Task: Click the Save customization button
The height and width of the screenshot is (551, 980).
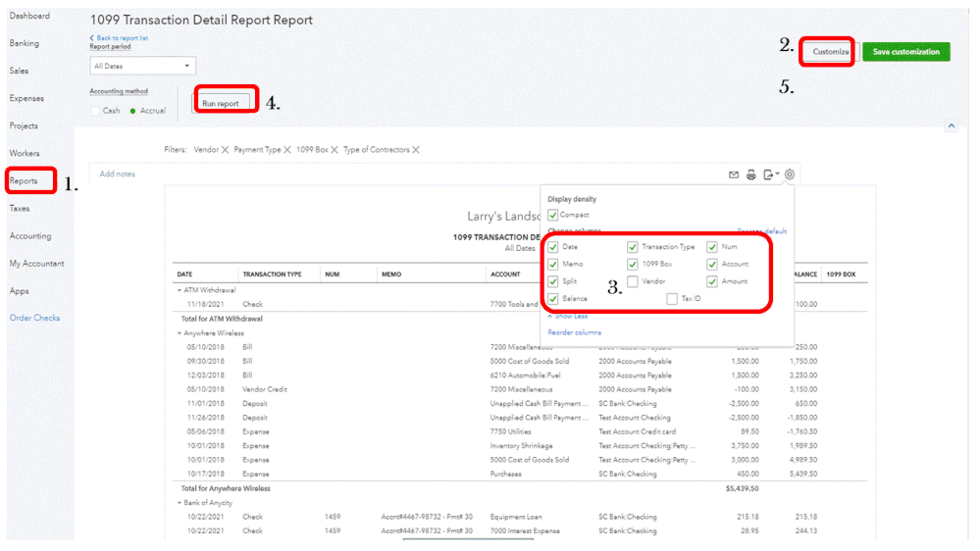Action: click(x=906, y=52)
